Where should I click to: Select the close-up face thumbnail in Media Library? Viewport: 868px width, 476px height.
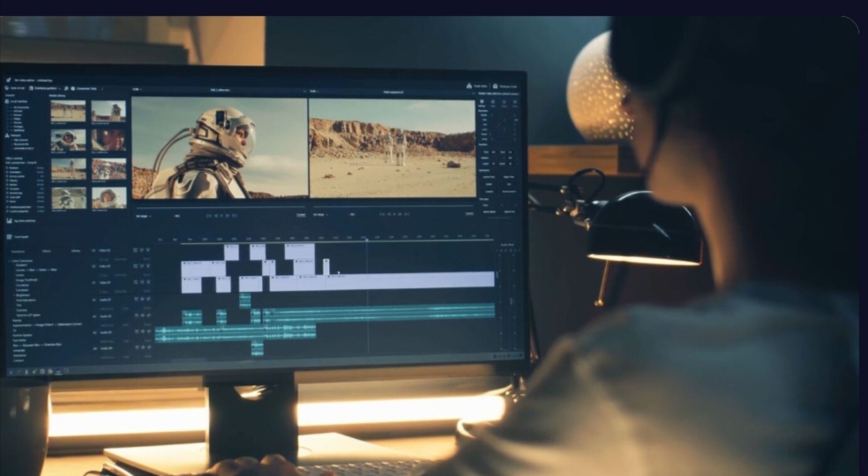click(x=108, y=139)
